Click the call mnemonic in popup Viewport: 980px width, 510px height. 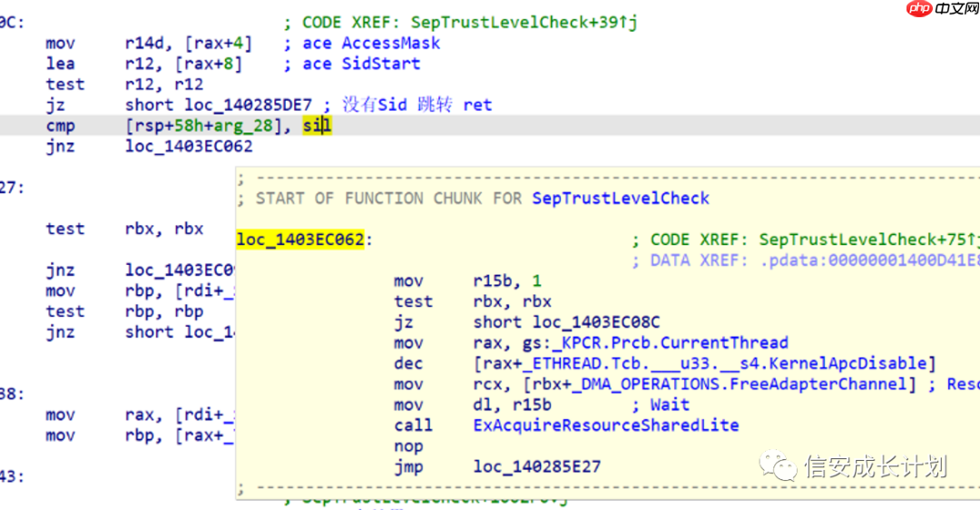coord(413,425)
